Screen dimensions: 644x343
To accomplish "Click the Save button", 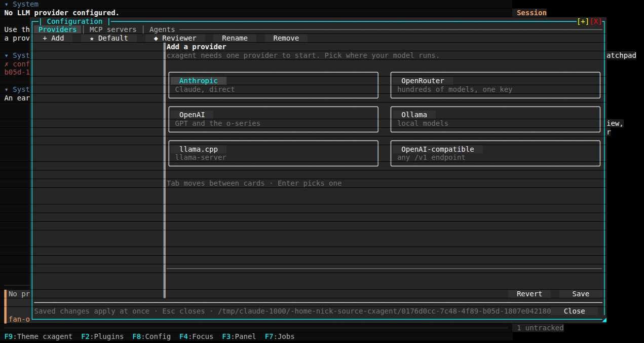I will (581, 294).
